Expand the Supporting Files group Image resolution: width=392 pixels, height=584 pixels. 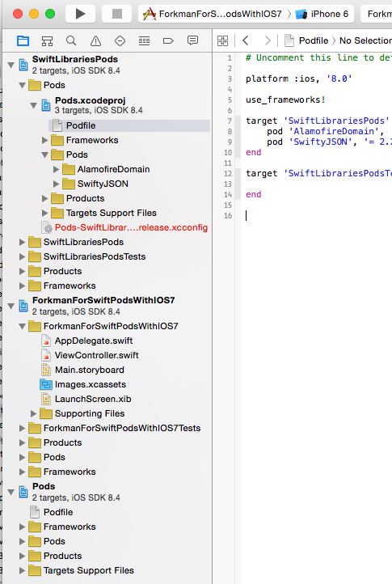point(33,414)
